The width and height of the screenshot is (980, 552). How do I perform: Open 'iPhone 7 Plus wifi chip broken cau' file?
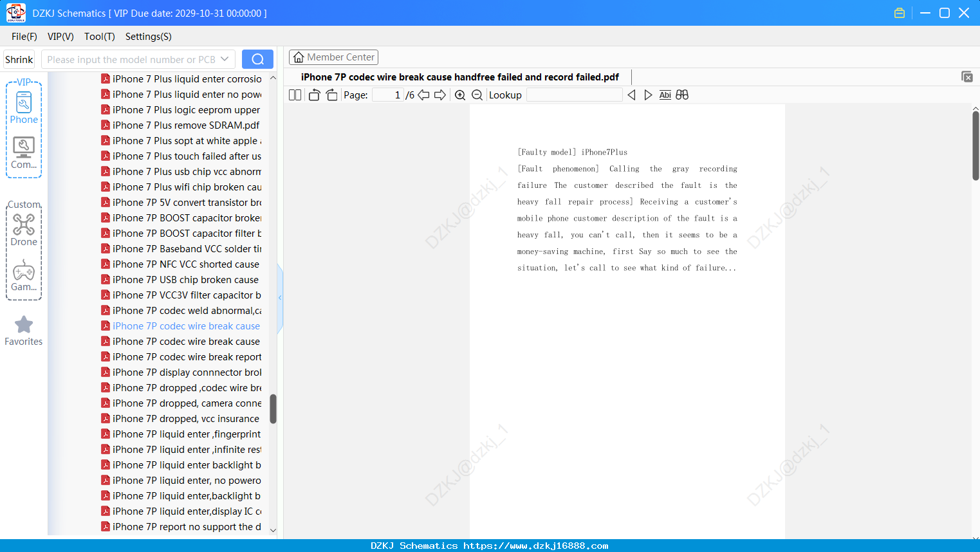click(187, 187)
